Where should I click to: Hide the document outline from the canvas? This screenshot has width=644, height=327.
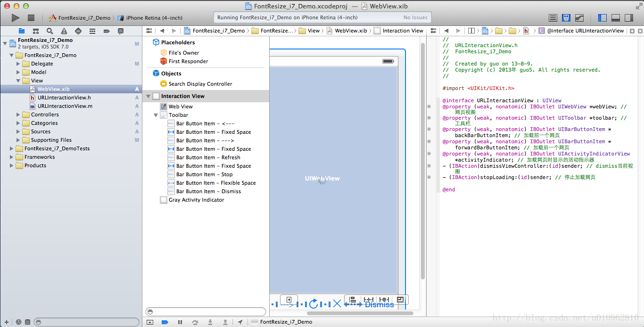(x=289, y=300)
